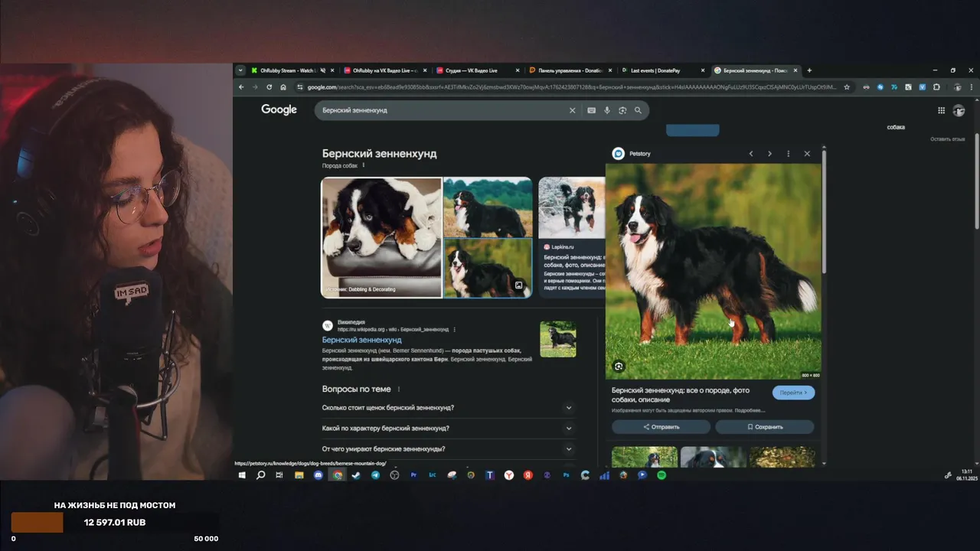Viewport: 980px width, 551px height.
Task: Open the Google account avatar menu
Action: tap(959, 110)
